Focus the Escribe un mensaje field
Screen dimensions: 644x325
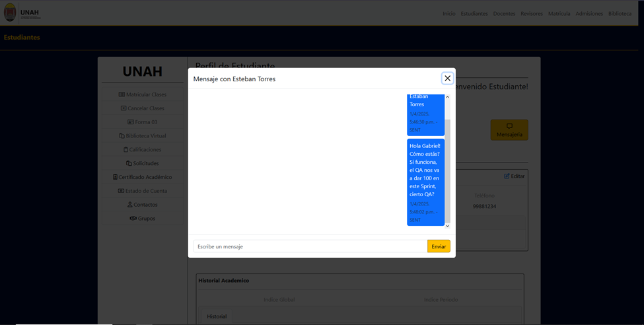pyautogui.click(x=310, y=246)
